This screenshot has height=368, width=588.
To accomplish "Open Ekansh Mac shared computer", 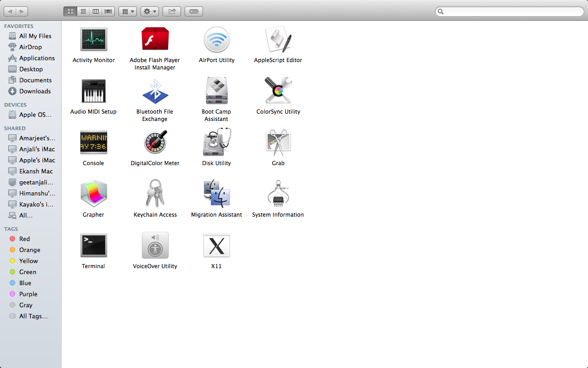I will click(30, 171).
